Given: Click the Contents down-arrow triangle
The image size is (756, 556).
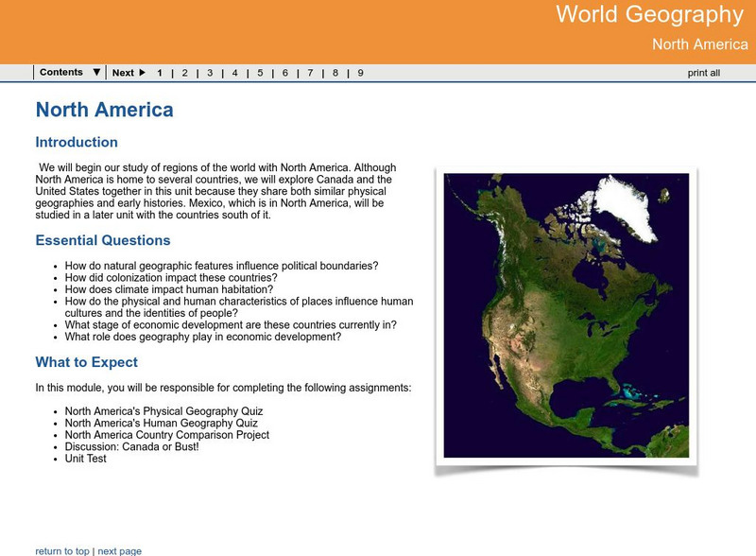Looking at the screenshot, I should coord(96,73).
